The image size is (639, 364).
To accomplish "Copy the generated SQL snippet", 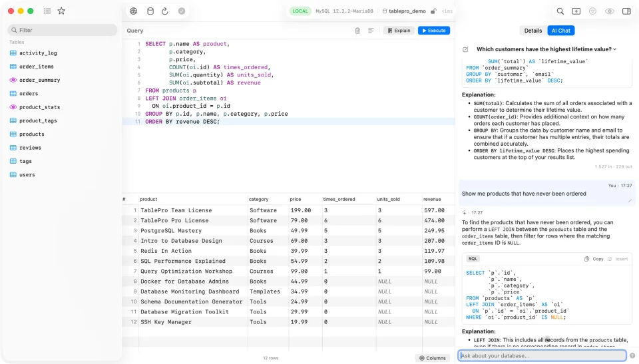I will click(x=594, y=259).
